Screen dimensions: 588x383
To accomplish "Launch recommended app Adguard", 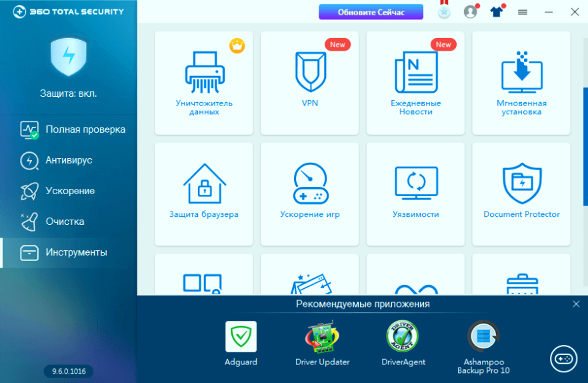I will 241,344.
